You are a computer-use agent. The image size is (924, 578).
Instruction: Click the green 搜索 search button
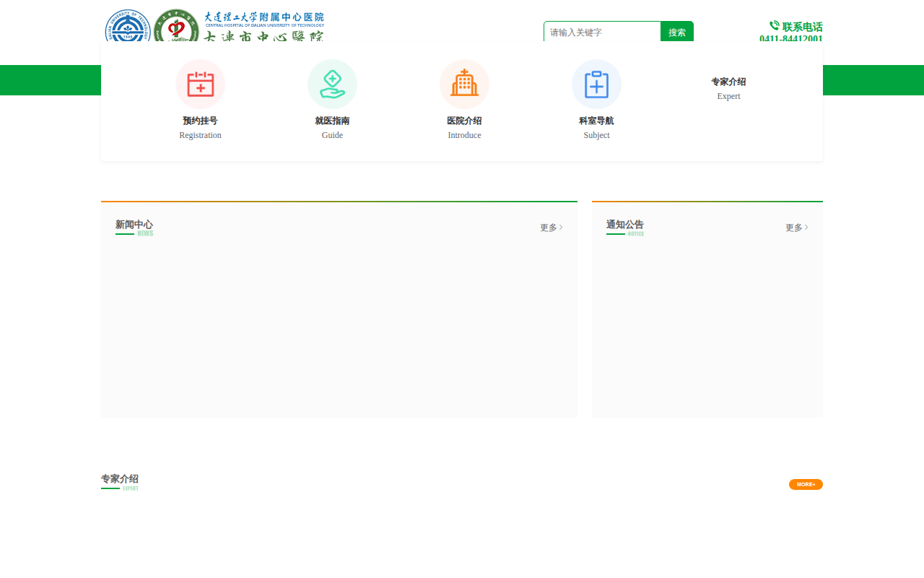(677, 32)
